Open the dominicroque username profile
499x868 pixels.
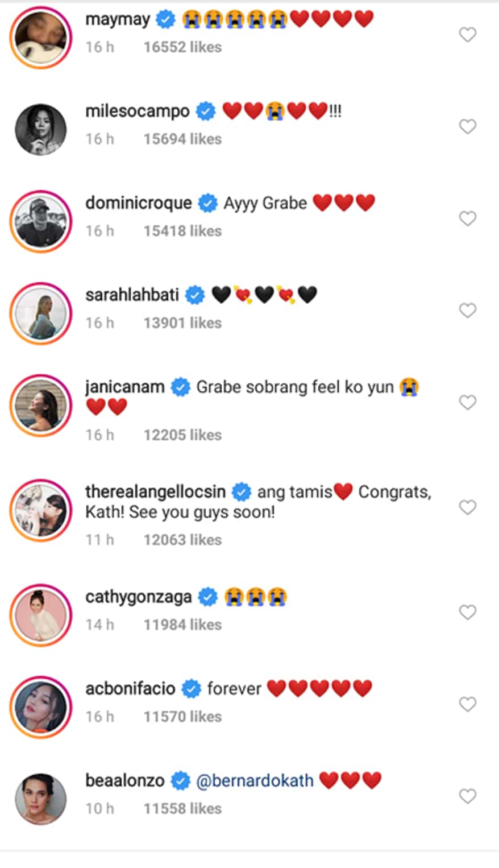(139, 203)
